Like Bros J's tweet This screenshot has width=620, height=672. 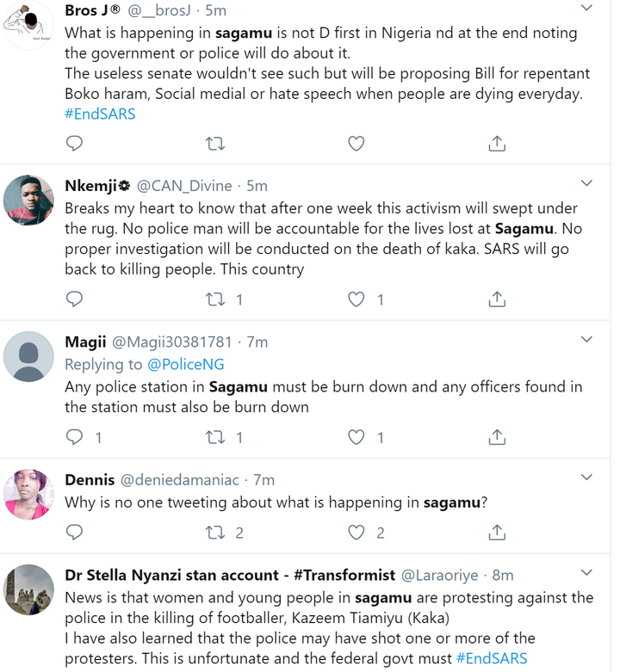click(x=356, y=144)
